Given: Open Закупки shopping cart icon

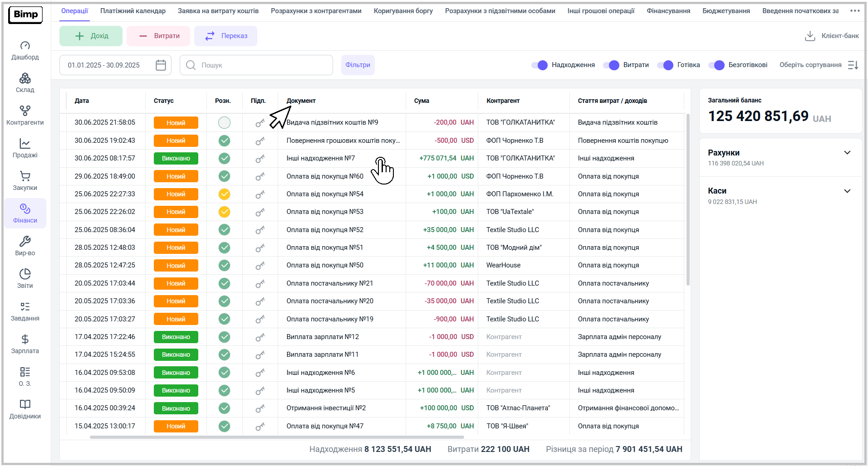Looking at the screenshot, I should tap(25, 176).
